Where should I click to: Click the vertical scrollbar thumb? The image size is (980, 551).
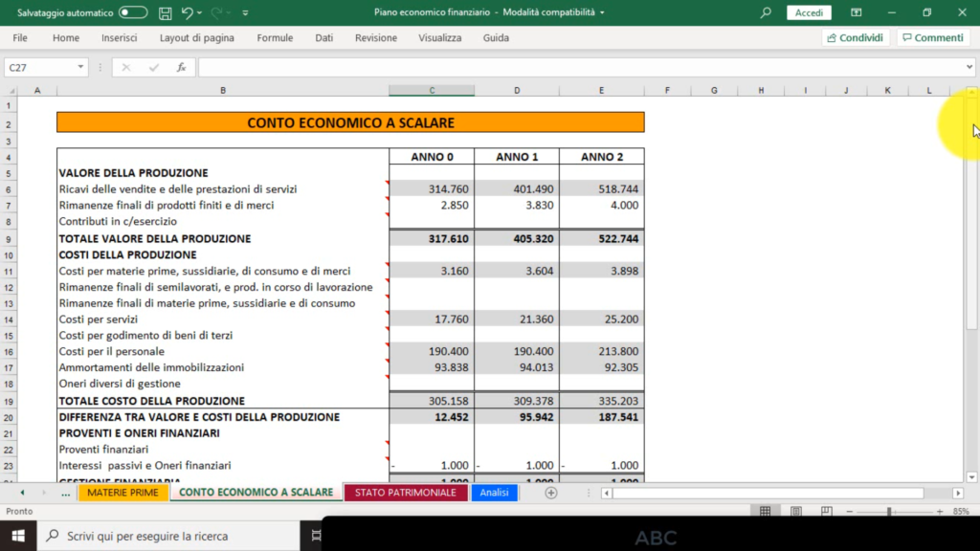(971, 212)
